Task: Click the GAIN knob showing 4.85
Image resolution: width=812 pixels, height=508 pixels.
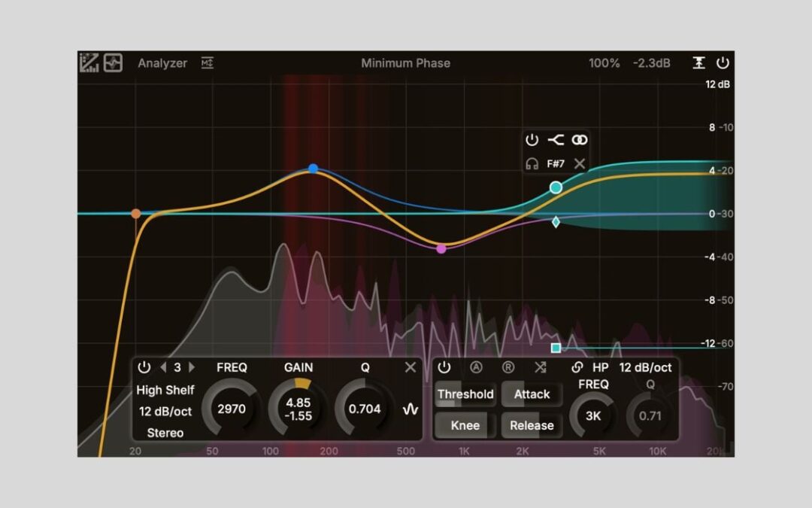Action: click(298, 406)
